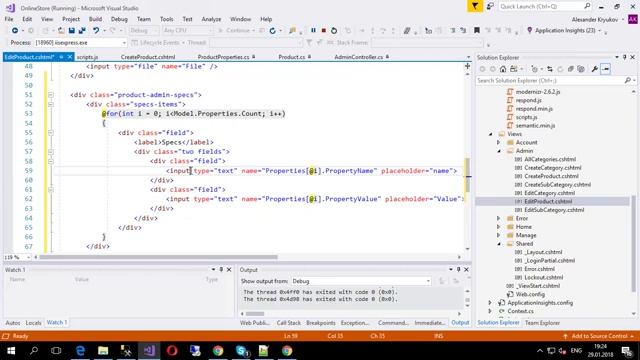The image size is (640, 360).
Task: Switch to CreateProduct.cshtml tab
Action: (148, 57)
